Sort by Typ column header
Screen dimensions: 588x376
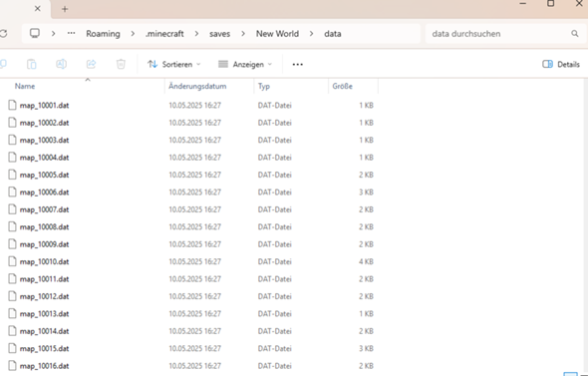264,86
